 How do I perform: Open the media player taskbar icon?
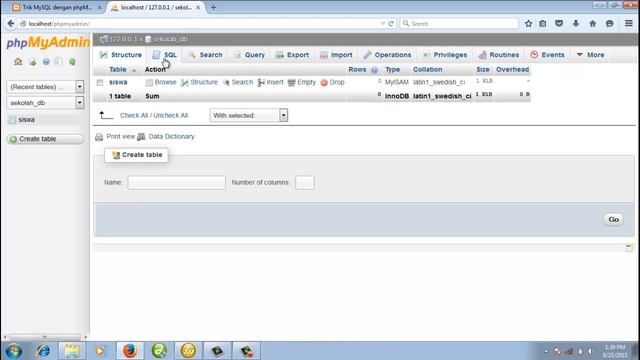pos(100,351)
